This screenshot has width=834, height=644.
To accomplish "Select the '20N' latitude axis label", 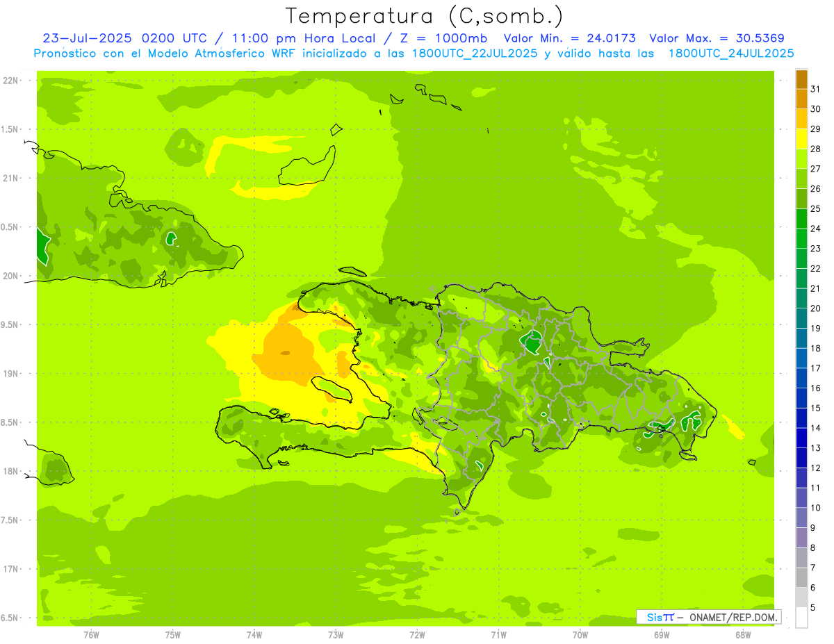I will (10, 276).
